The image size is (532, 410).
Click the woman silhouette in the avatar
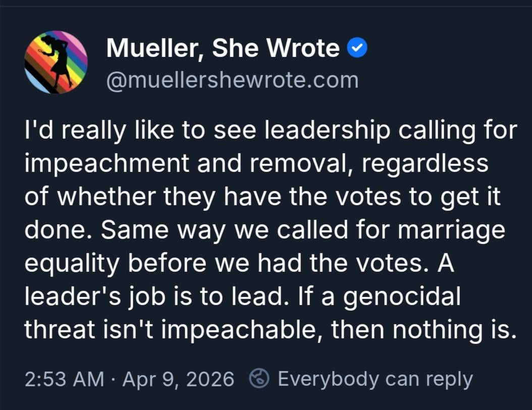(x=60, y=61)
